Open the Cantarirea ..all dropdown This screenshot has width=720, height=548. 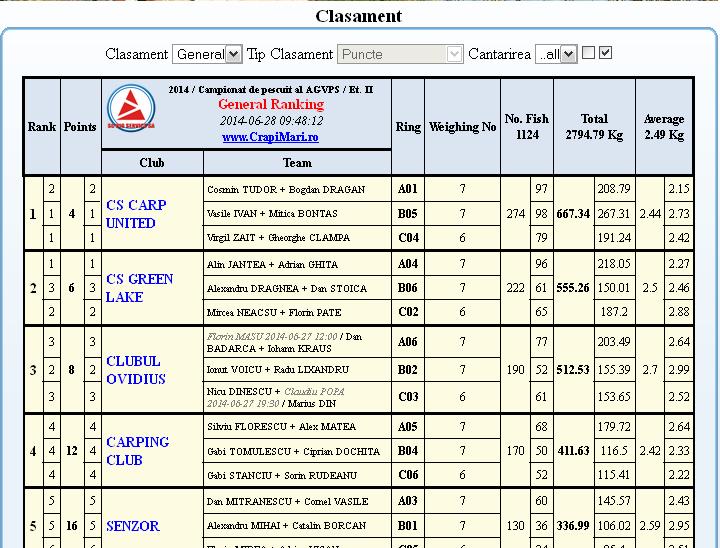tap(556, 54)
